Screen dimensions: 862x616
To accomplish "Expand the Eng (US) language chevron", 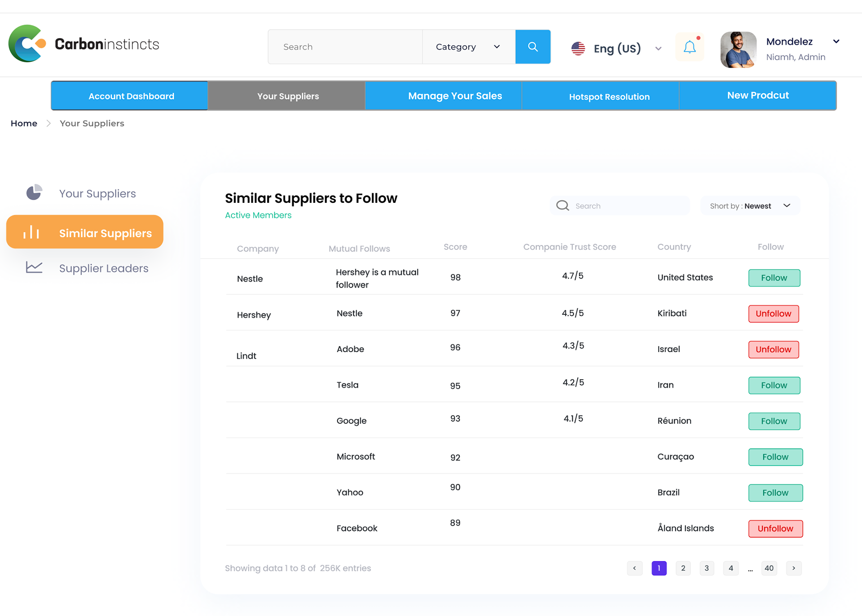I will [x=658, y=48].
